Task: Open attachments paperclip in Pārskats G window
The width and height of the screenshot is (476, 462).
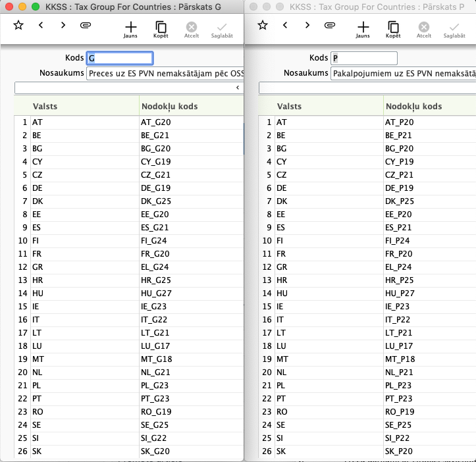Action: tap(85, 26)
